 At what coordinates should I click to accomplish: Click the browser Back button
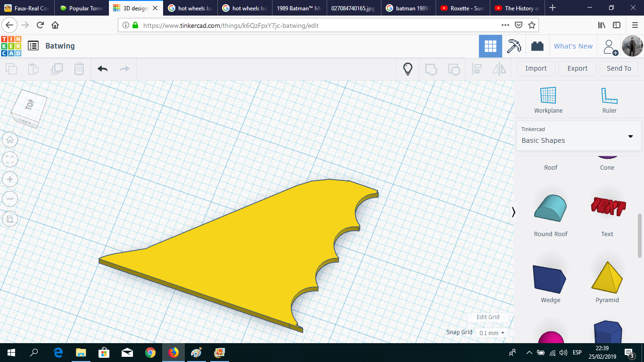(9, 25)
